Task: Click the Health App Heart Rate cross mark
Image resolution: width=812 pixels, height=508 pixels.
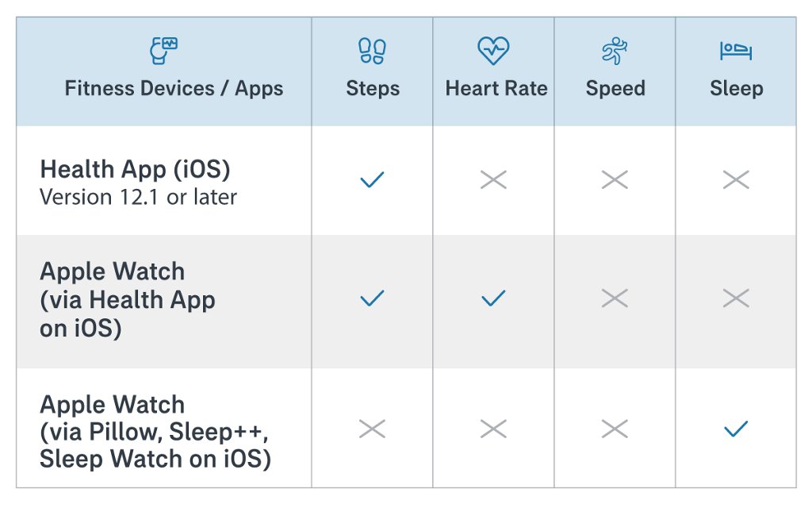Action: (x=493, y=180)
